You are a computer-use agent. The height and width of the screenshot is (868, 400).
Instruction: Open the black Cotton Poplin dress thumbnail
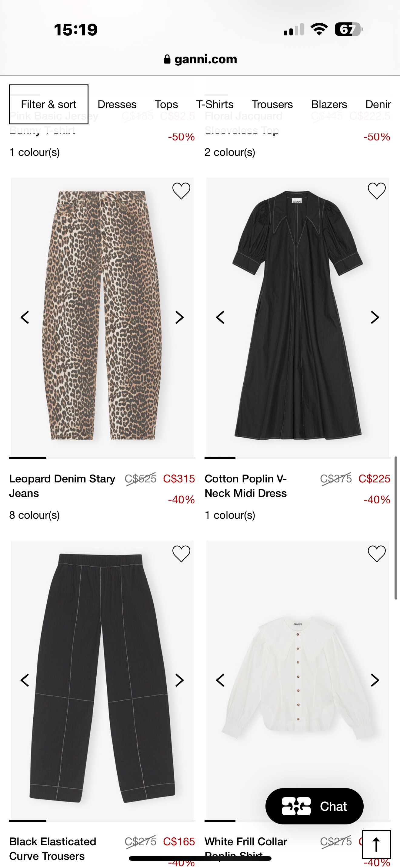298,317
